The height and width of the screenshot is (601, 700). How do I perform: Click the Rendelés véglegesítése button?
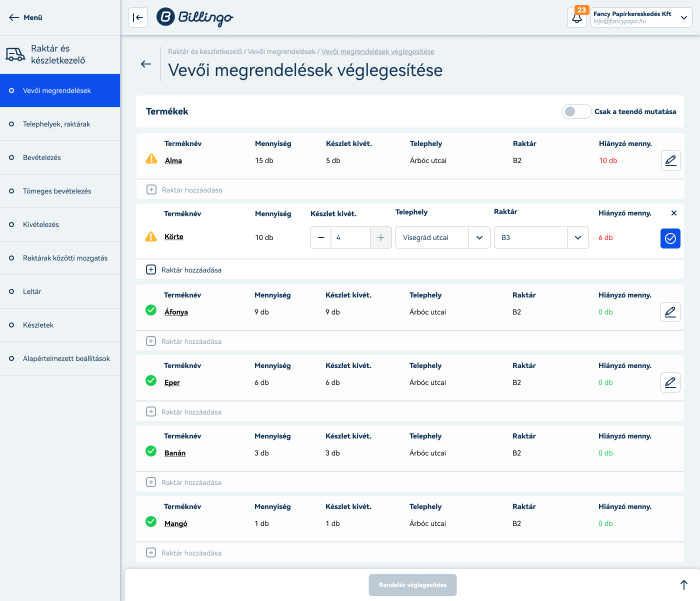413,585
